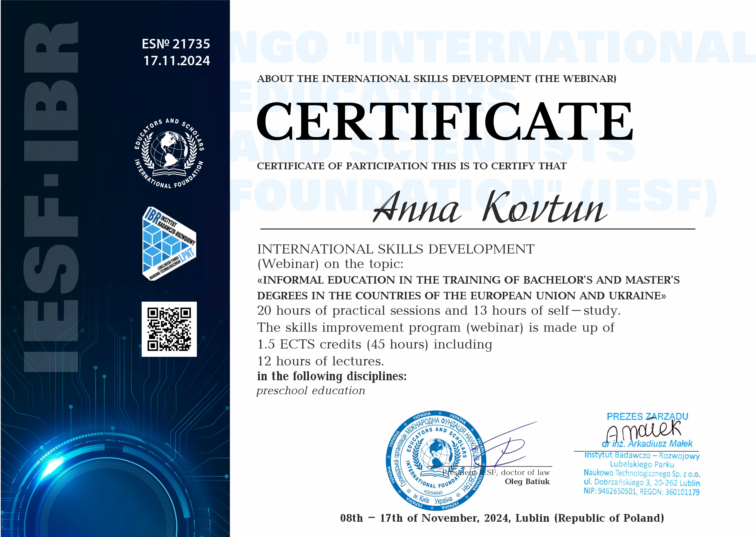Click "Lubelskiego Parku" stamp line
The height and width of the screenshot is (537, 756).
pyautogui.click(x=642, y=464)
